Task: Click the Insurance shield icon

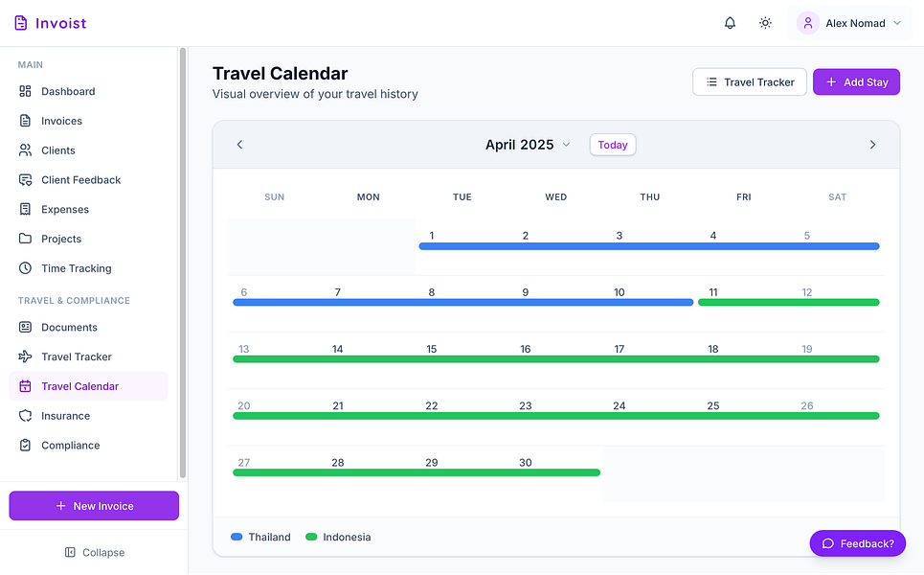Action: click(25, 416)
